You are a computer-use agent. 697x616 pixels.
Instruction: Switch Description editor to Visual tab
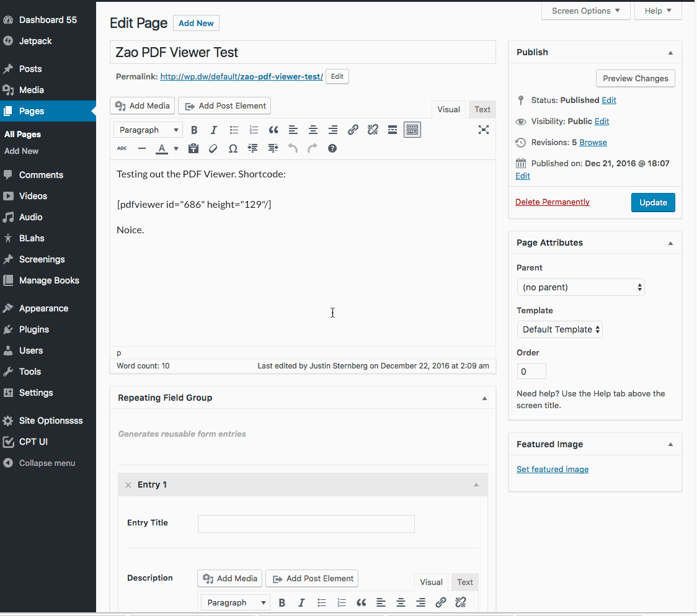[431, 583]
